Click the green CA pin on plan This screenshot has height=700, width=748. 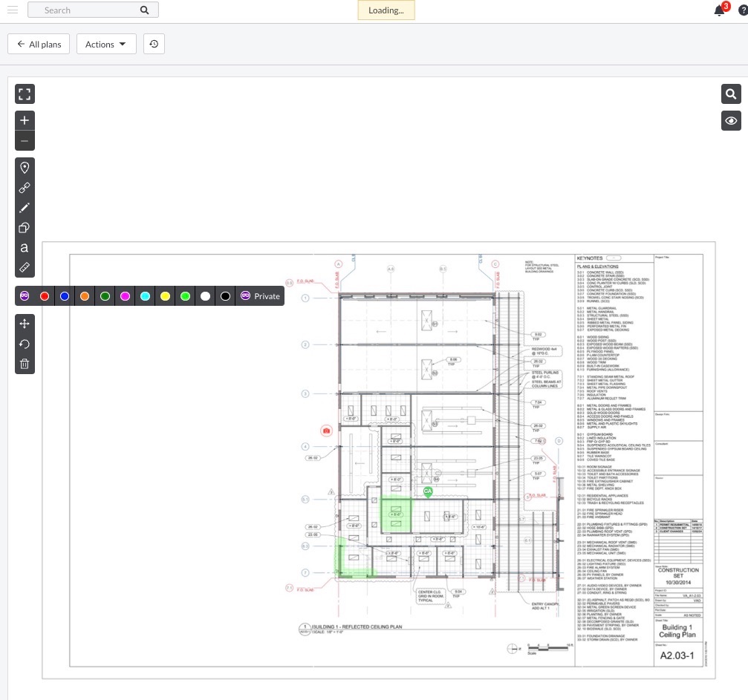(428, 491)
